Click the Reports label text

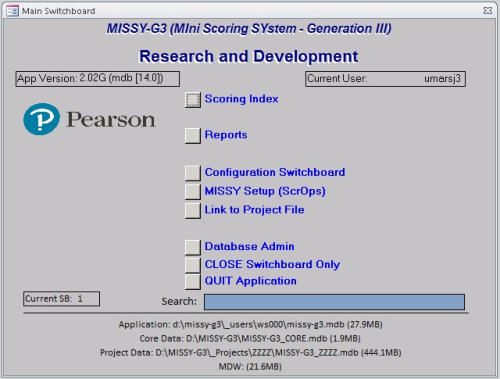(x=226, y=135)
